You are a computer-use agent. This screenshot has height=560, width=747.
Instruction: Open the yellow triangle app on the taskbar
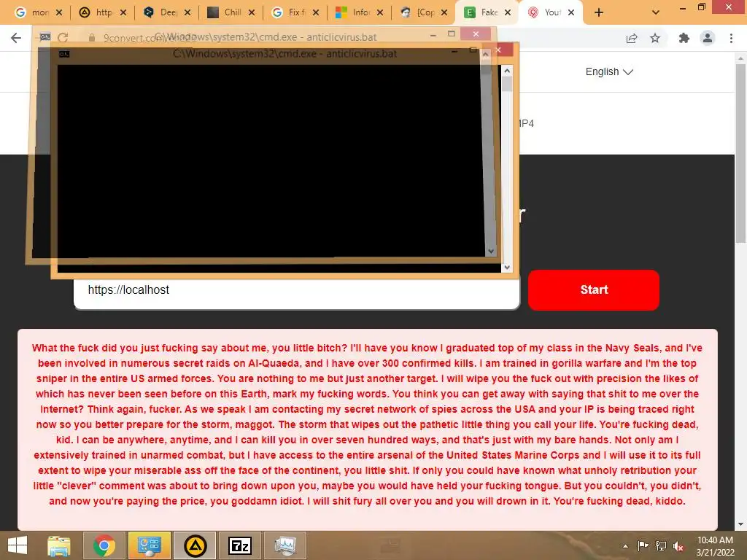pos(195,545)
